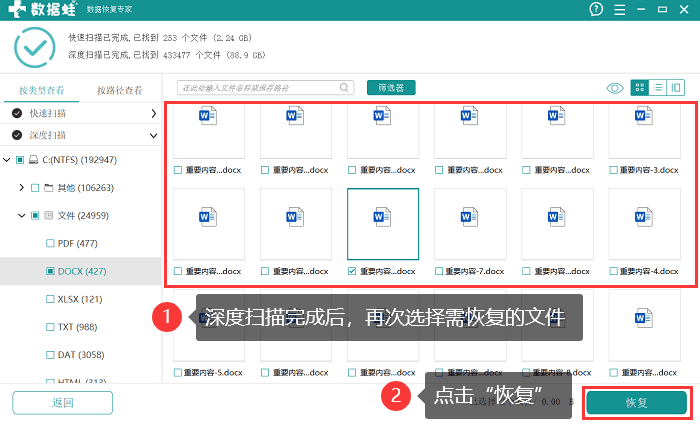Click the 数据蛙 app logo
The width and height of the screenshot is (700, 427).
tap(43, 9)
